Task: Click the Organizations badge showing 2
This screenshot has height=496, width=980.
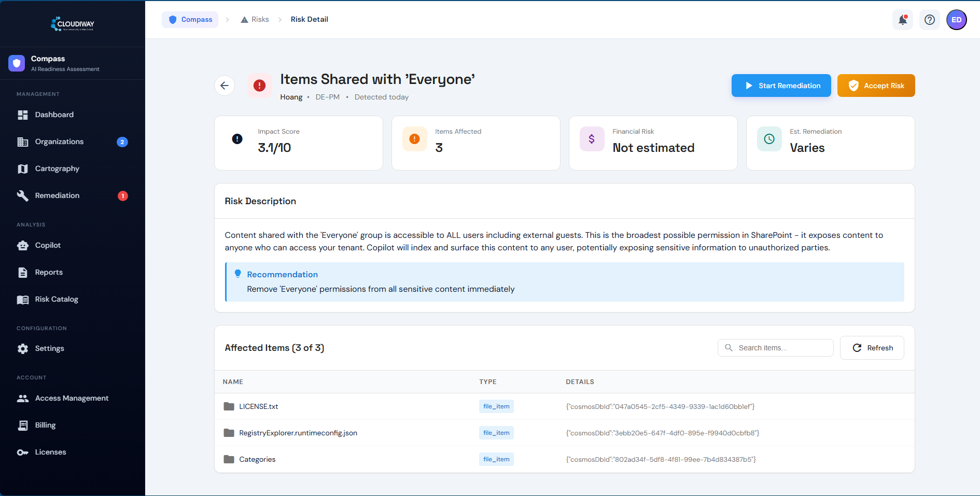Action: click(x=122, y=142)
